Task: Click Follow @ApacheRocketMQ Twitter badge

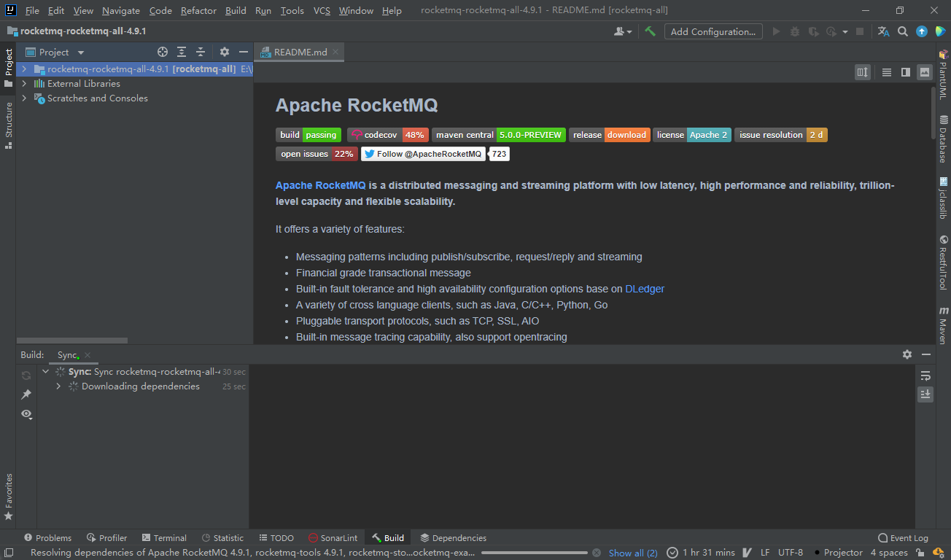Action: pos(423,154)
